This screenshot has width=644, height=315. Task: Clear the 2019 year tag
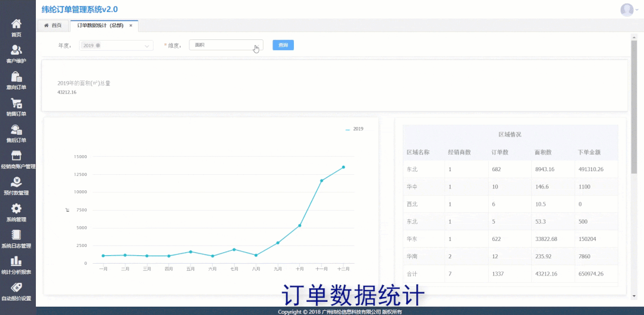coord(98,45)
